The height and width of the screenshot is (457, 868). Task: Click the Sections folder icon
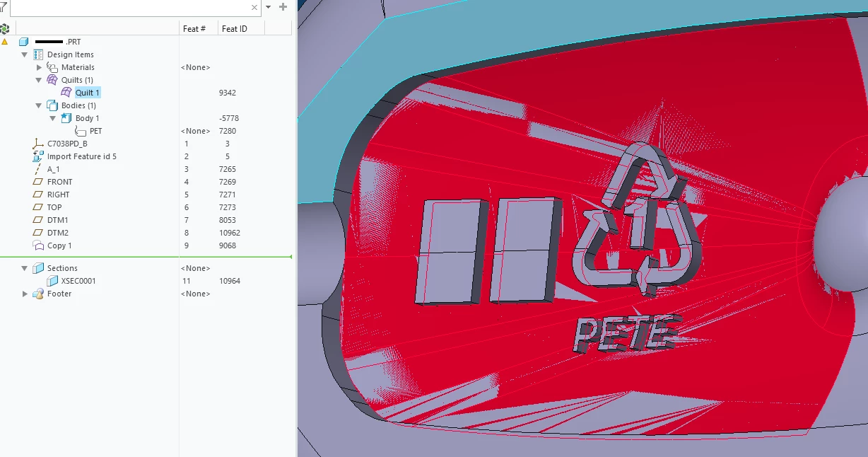(x=38, y=268)
